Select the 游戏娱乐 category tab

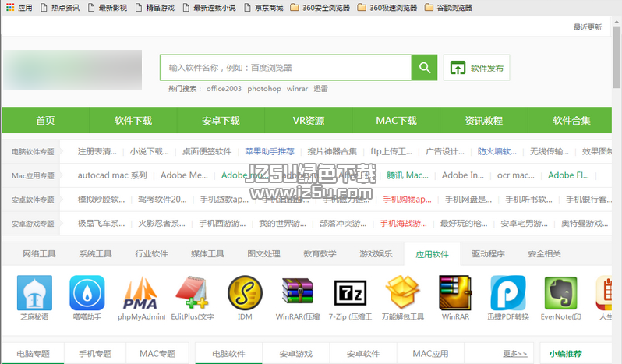point(376,254)
